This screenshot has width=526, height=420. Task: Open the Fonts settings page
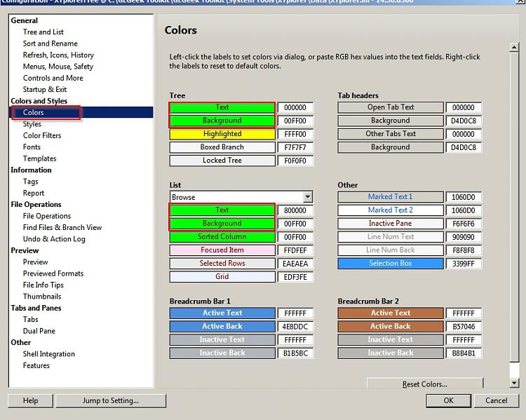(32, 147)
